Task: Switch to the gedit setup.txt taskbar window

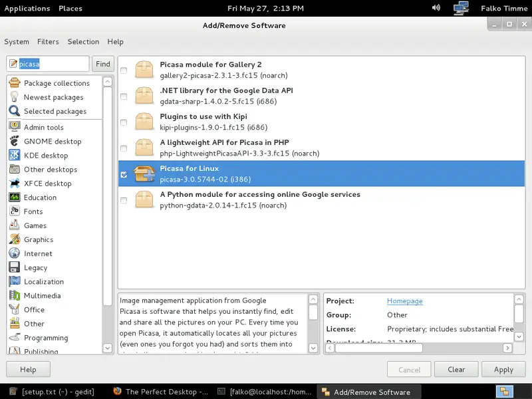Action: pos(52,392)
